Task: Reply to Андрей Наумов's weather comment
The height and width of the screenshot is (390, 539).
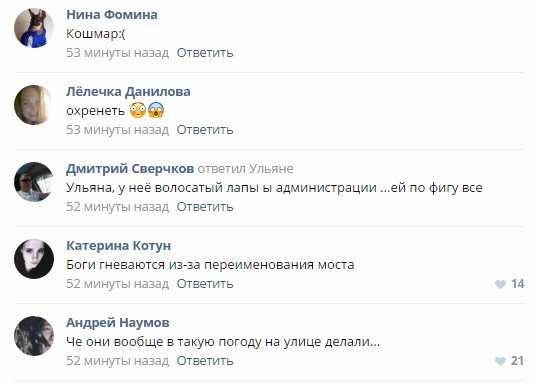Action: [x=205, y=360]
